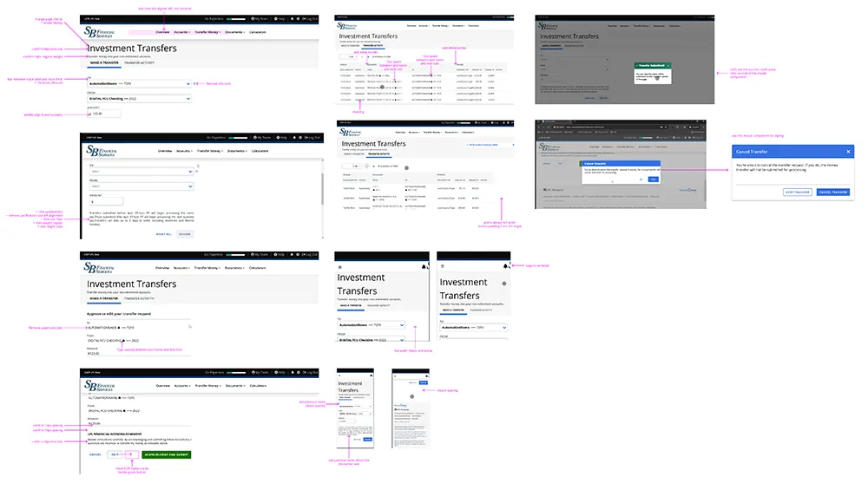Viewport: 868px width, 483px height.
Task: Open empty To select dropdown in Reset All mockup
Action: tap(141, 171)
